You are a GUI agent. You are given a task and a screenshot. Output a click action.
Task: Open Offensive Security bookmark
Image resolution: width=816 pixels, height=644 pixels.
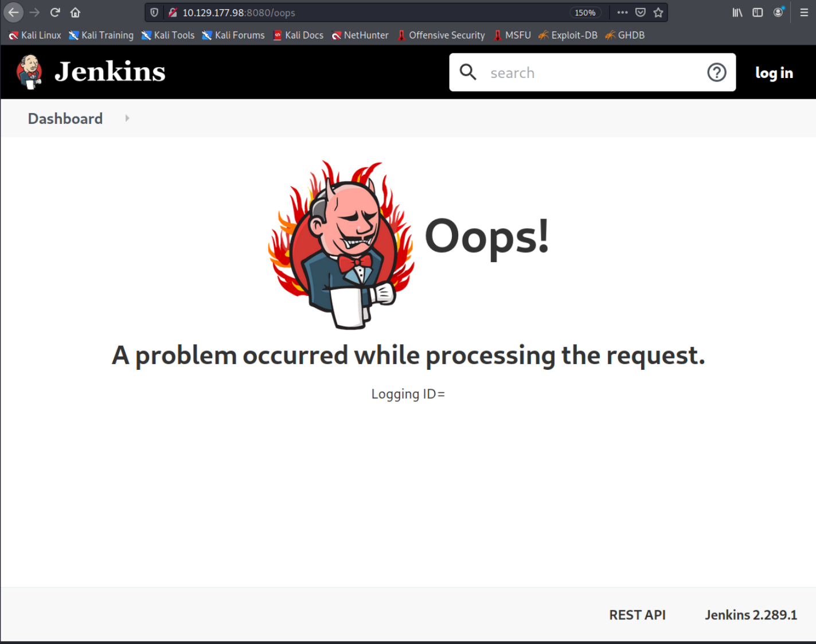[x=441, y=35]
